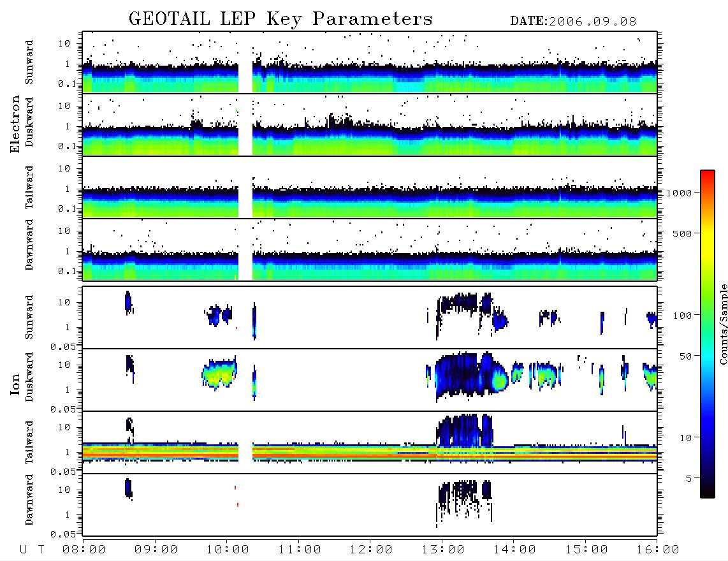Click the Ion Tailward panel label
Image resolution: width=728 pixels, height=561 pixels.
click(29, 442)
